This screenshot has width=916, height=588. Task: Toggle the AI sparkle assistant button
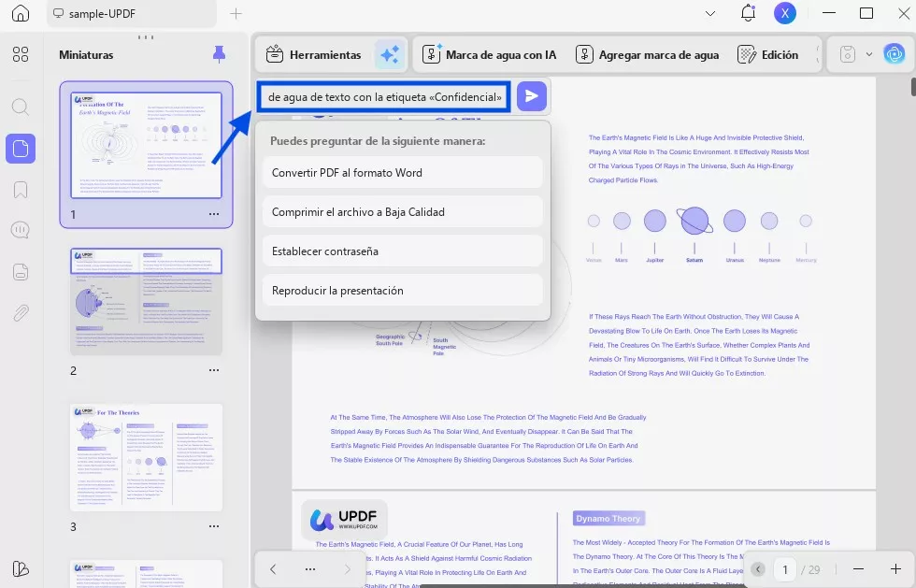390,54
